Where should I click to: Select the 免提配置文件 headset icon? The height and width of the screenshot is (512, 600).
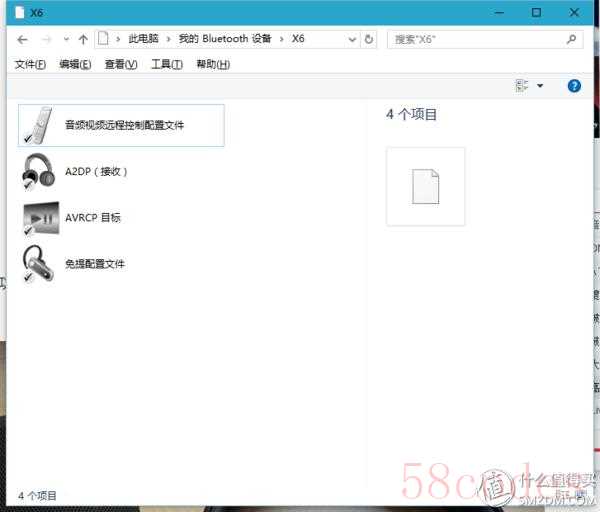click(38, 263)
